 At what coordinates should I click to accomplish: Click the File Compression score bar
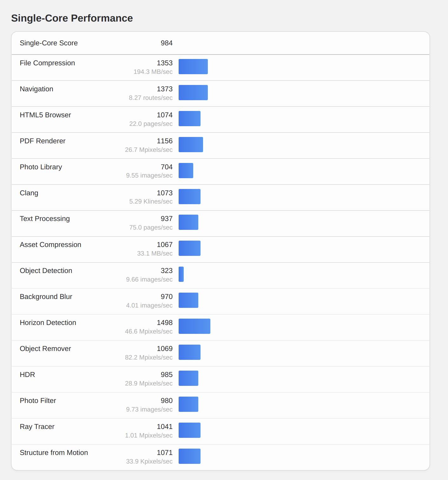coord(193,67)
